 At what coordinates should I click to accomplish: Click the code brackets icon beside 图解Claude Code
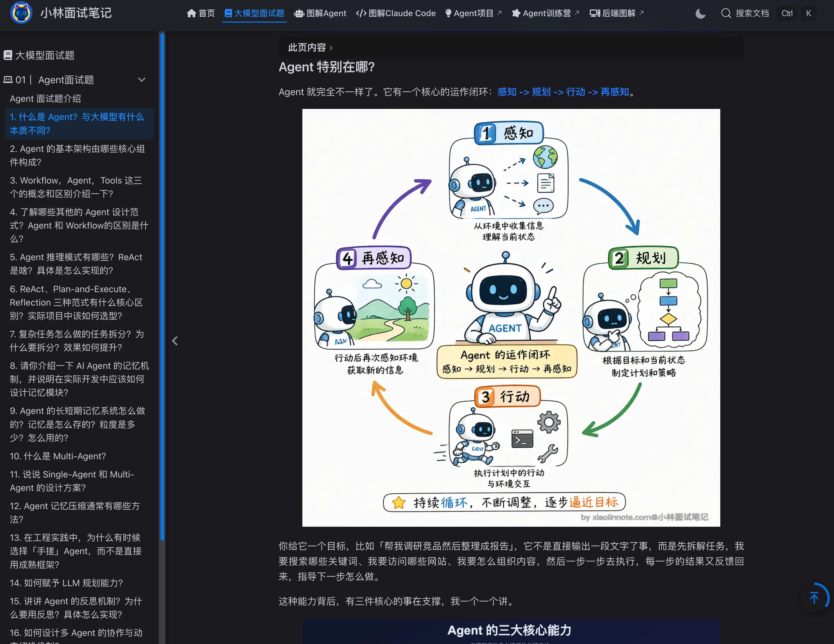click(361, 13)
